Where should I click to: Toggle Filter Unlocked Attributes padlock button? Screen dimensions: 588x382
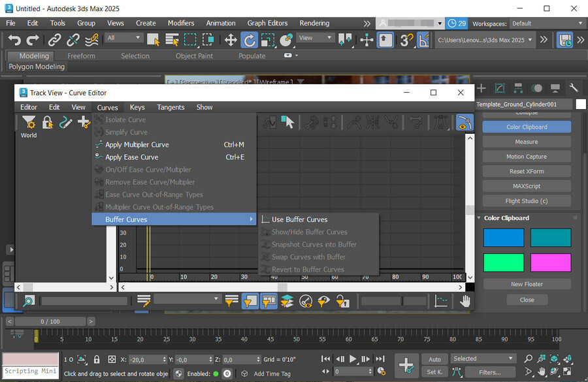tap(342, 301)
